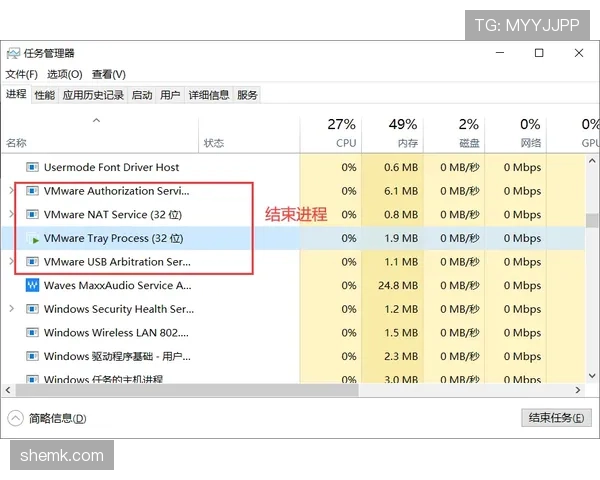Select the Windows 驱动程序基础 name text
Screen dimensions: 600x480
tap(117, 356)
